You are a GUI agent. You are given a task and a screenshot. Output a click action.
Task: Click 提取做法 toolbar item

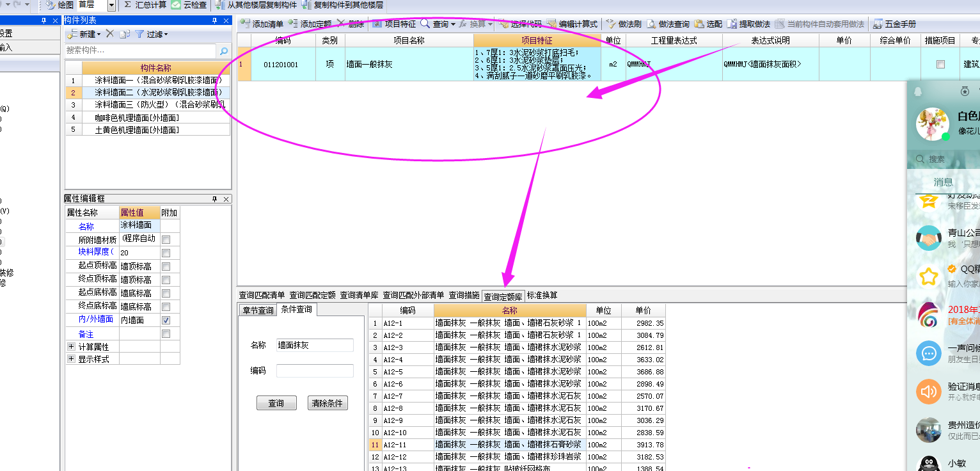click(748, 24)
